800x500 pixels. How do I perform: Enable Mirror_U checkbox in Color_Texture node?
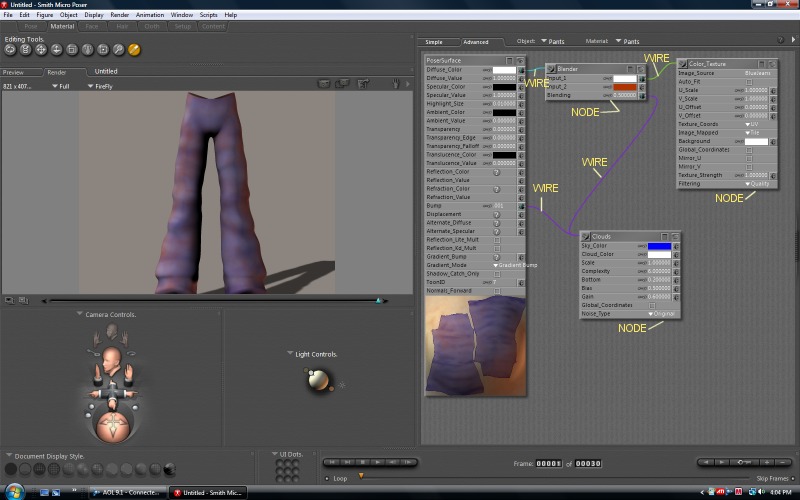[x=749, y=158]
